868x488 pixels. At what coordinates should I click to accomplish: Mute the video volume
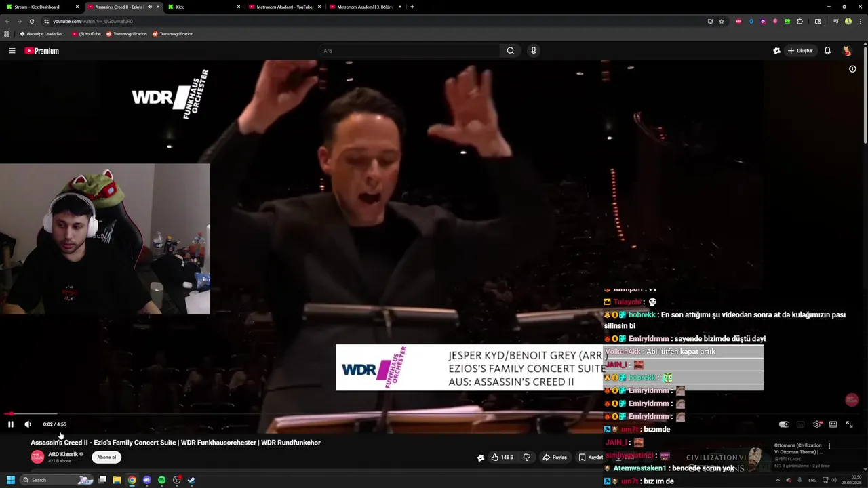[28, 424]
